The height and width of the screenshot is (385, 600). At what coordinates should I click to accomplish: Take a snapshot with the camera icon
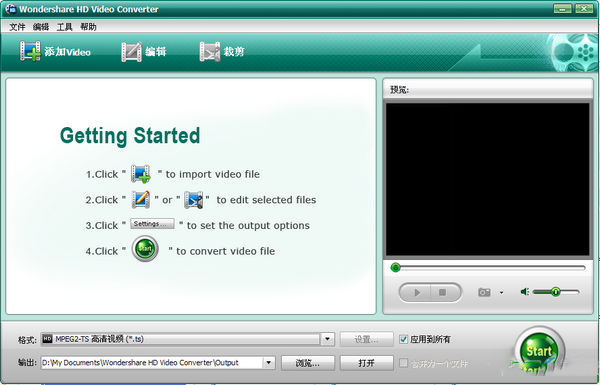(x=484, y=292)
